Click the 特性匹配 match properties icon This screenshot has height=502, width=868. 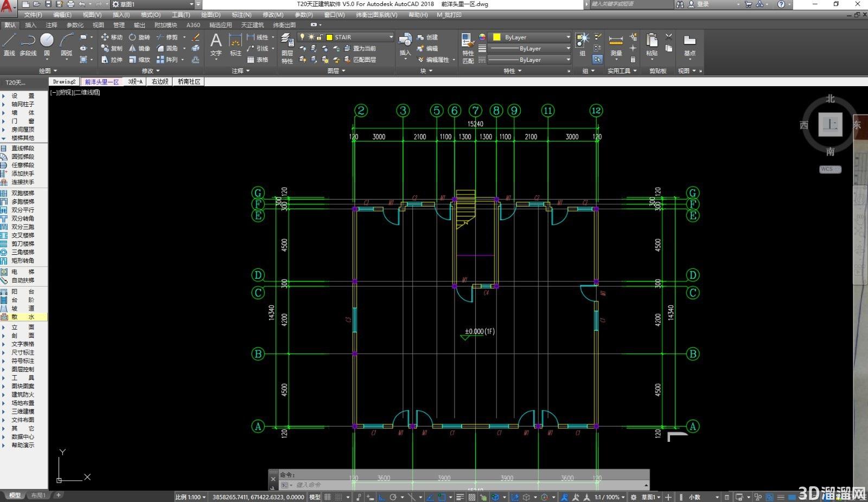(x=468, y=48)
